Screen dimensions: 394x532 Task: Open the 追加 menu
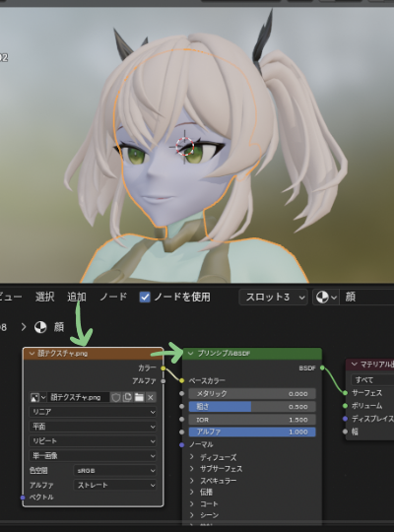[77, 298]
